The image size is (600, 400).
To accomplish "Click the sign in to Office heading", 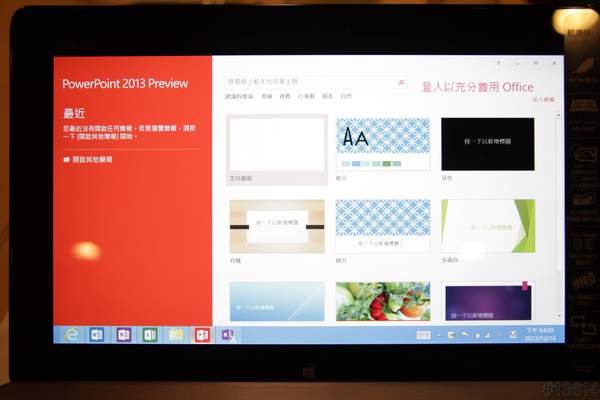I will point(478,87).
